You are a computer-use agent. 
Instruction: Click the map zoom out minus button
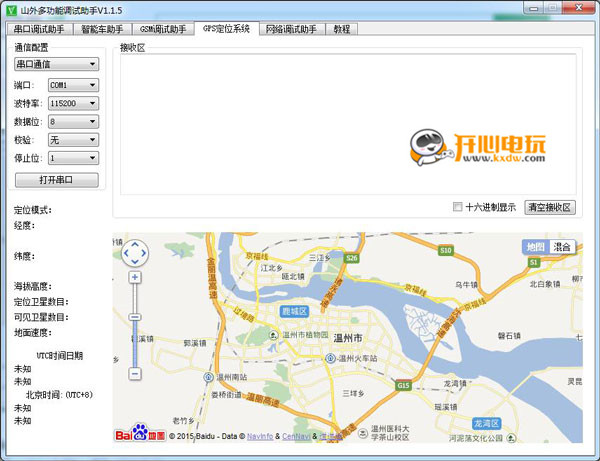[135, 373]
